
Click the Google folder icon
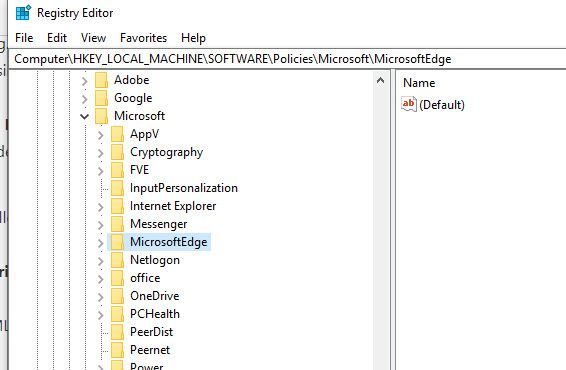[x=101, y=98]
